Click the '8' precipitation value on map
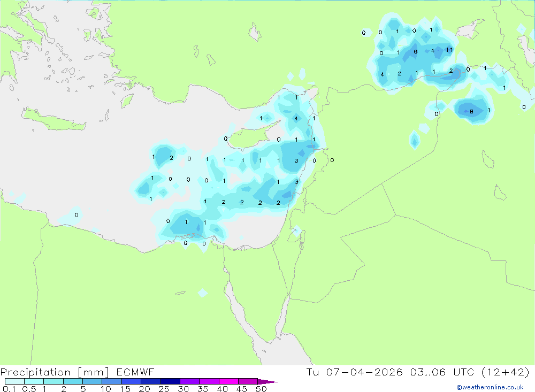The image size is (535, 392). coord(471,112)
